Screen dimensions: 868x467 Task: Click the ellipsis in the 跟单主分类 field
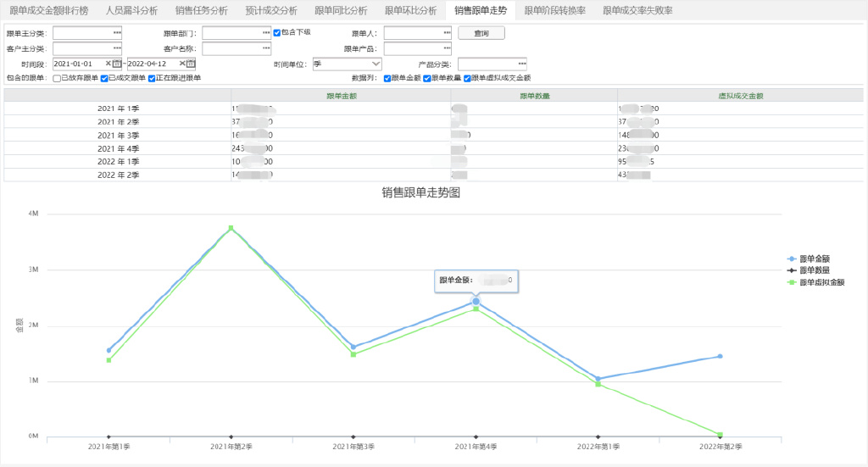pos(117,33)
